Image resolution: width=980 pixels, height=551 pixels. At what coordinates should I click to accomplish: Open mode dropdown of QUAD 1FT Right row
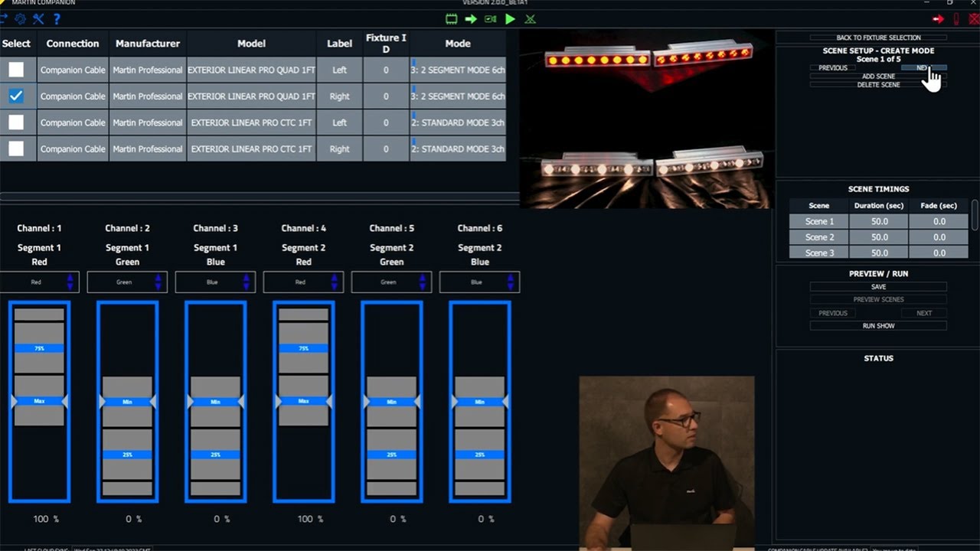click(x=458, y=96)
